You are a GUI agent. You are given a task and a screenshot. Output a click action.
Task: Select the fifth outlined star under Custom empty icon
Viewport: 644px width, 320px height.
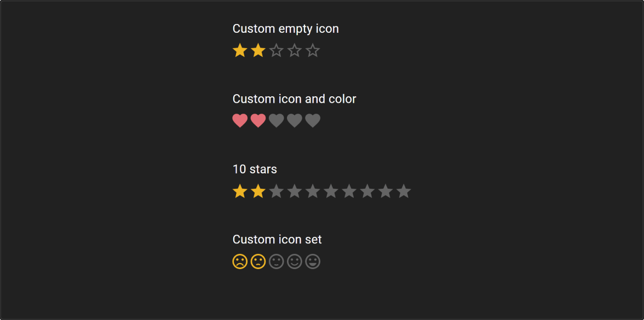313,51
